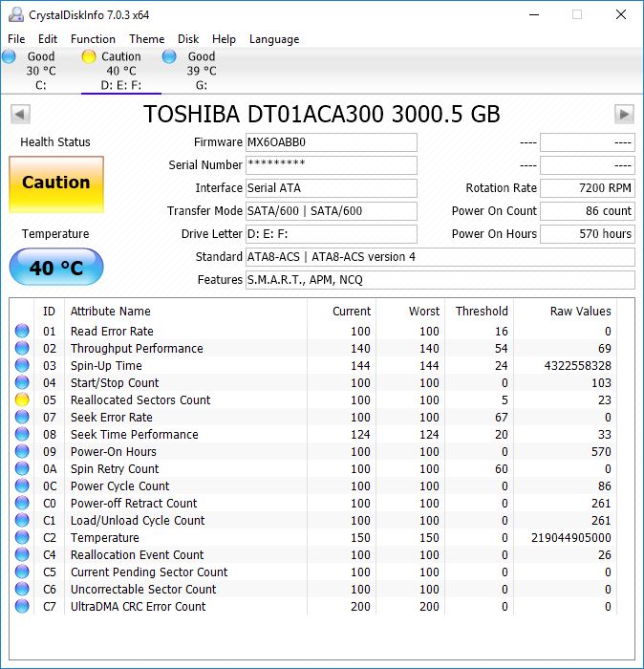Select the Throughput Performance attribute name
This screenshot has height=669, width=644.
coord(137,349)
